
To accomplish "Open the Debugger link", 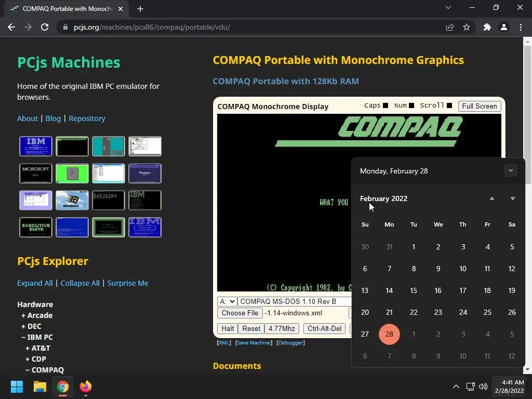I will click(291, 343).
